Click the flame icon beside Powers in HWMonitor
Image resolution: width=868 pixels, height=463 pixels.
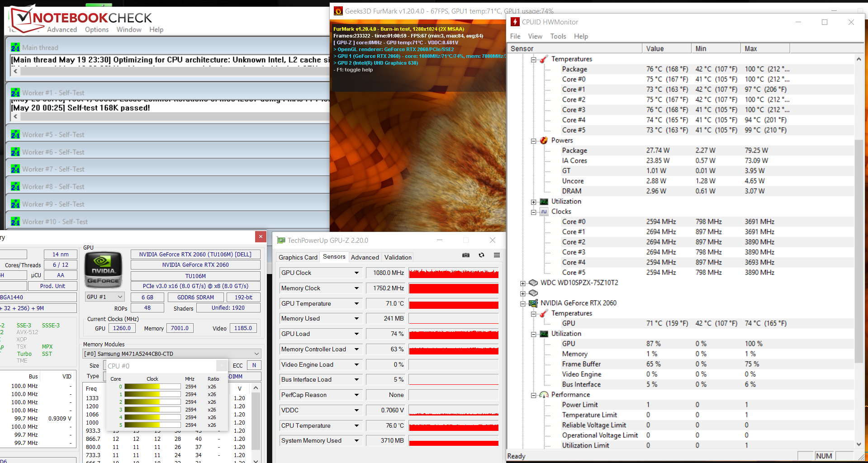coord(544,140)
